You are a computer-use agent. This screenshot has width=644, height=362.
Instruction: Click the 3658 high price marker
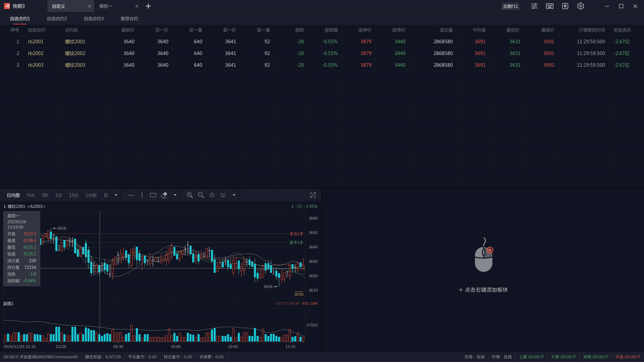60,228
